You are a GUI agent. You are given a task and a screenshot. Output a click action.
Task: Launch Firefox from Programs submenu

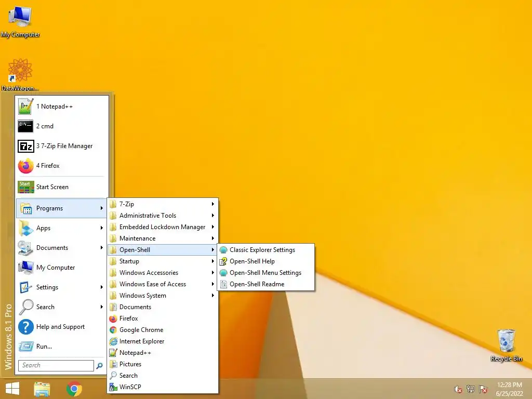point(163,318)
